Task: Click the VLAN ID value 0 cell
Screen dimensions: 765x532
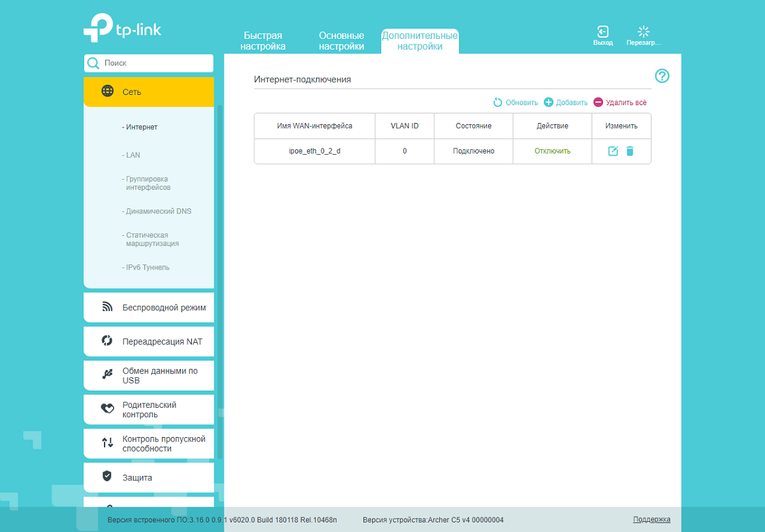Action: click(x=405, y=151)
